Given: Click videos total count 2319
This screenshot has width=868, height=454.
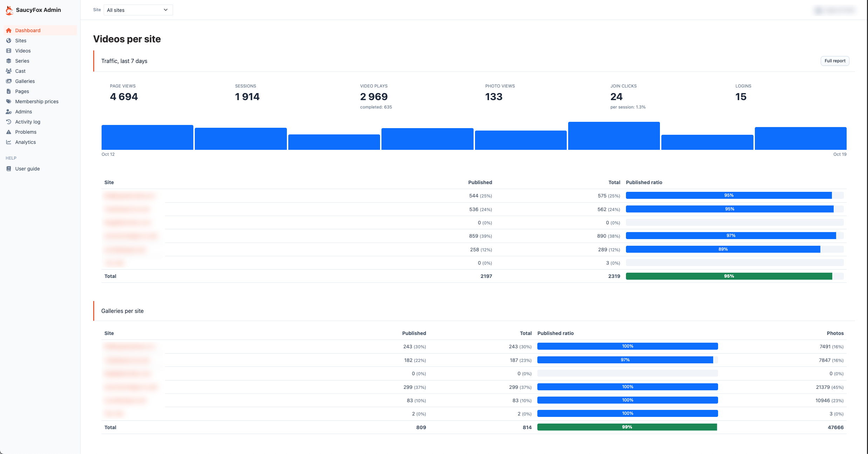Looking at the screenshot, I should pyautogui.click(x=614, y=276).
